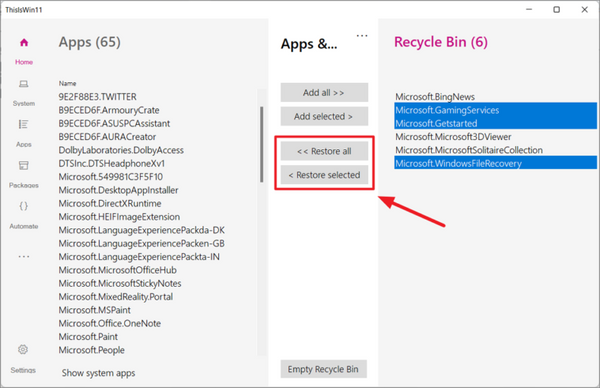Open the Apps list icon
This screenshot has width=600, height=388.
(23, 124)
